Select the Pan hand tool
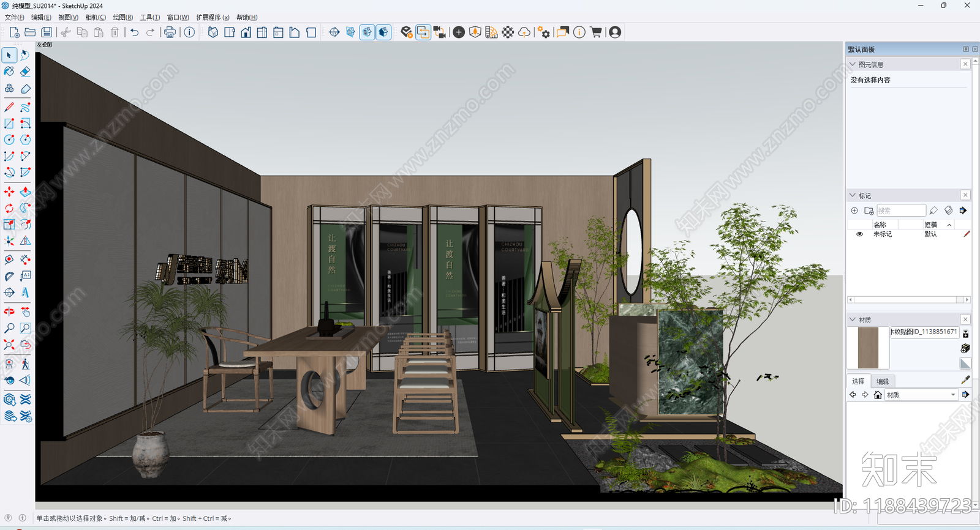This screenshot has height=530, width=980. coord(25,312)
